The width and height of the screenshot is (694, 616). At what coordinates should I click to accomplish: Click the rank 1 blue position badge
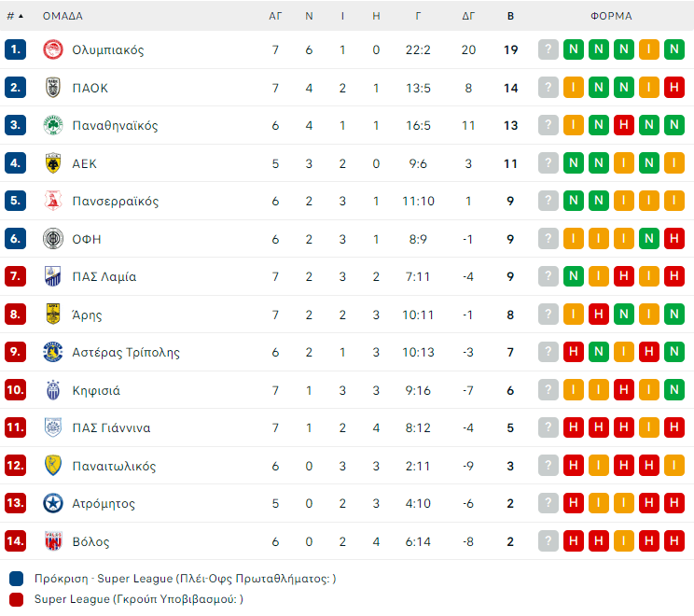tap(15, 50)
